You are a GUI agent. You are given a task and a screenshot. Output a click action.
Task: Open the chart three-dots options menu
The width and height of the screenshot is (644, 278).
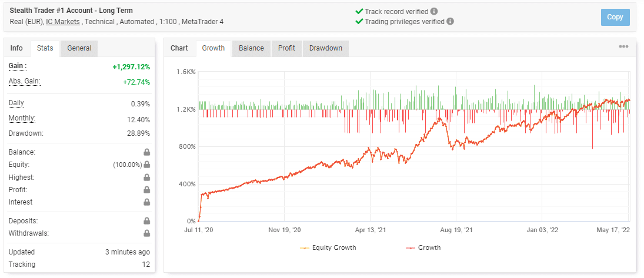click(x=623, y=47)
